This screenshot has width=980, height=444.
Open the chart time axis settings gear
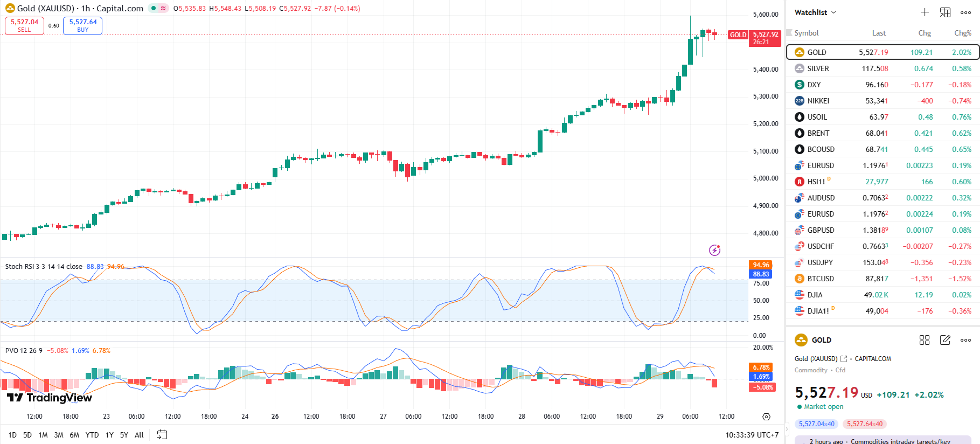point(766,417)
